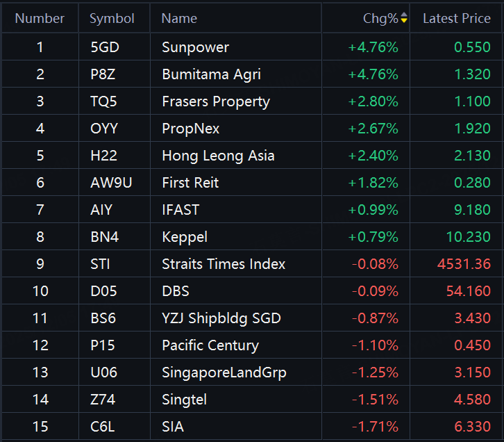Click Keppel change +0.79%
The width and height of the screenshot is (504, 442).
click(x=373, y=237)
